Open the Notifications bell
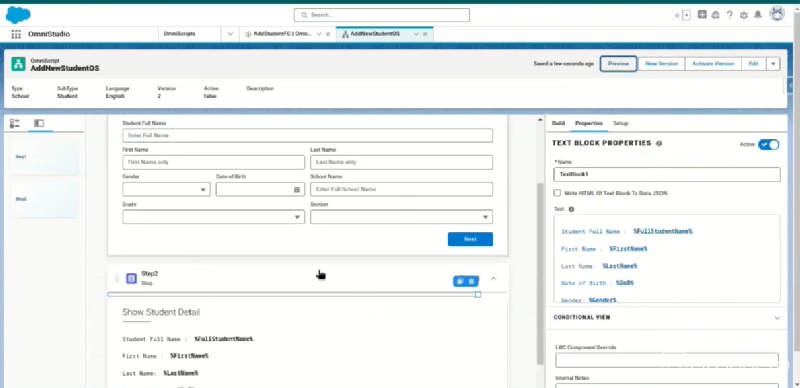The width and height of the screenshot is (800, 388). coord(758,15)
